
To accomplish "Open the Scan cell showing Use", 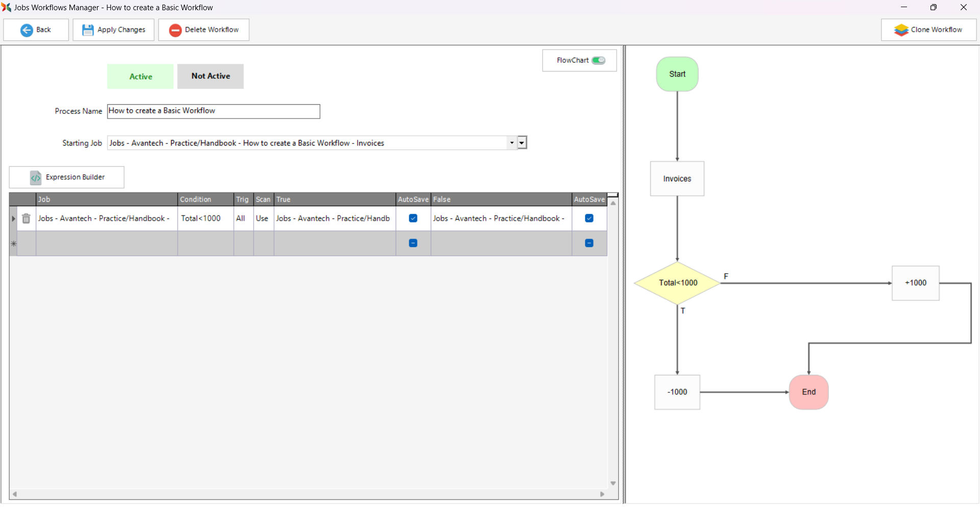I will (x=263, y=219).
